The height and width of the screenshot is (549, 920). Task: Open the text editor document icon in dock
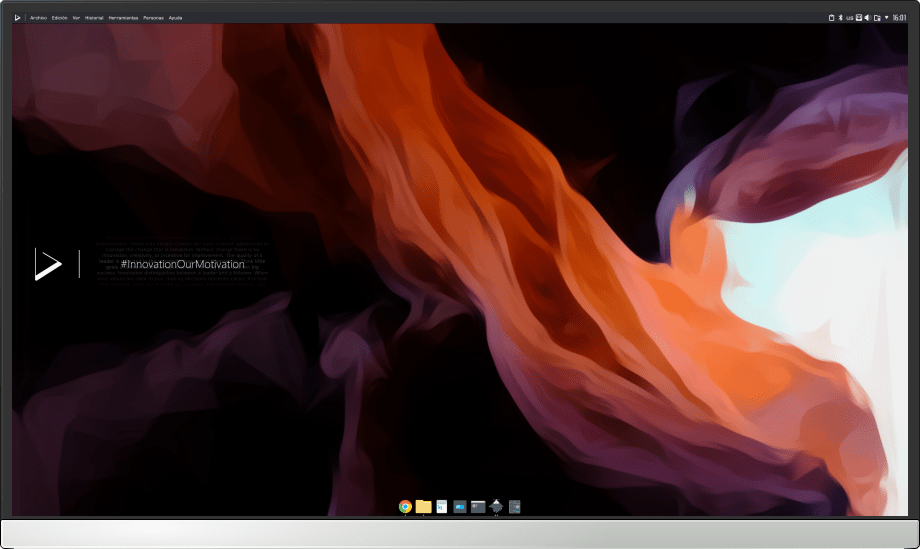click(x=441, y=507)
